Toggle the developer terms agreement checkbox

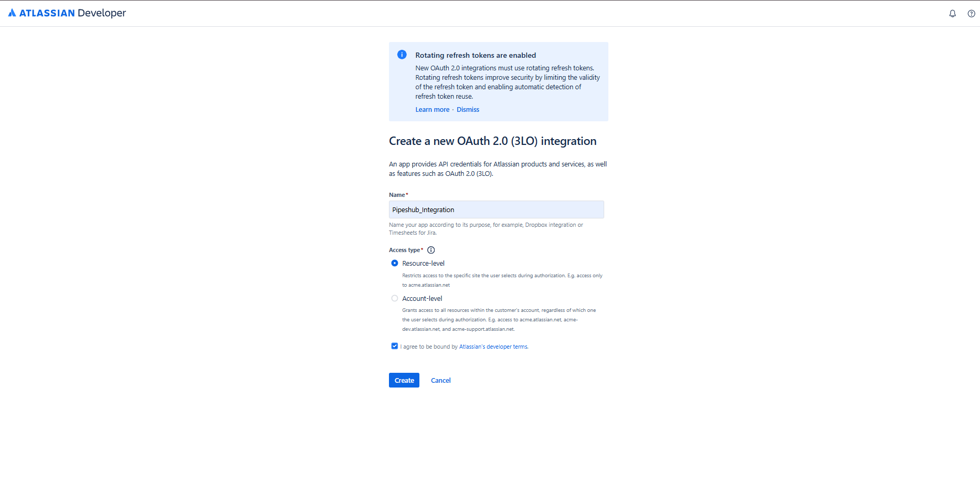[395, 346]
